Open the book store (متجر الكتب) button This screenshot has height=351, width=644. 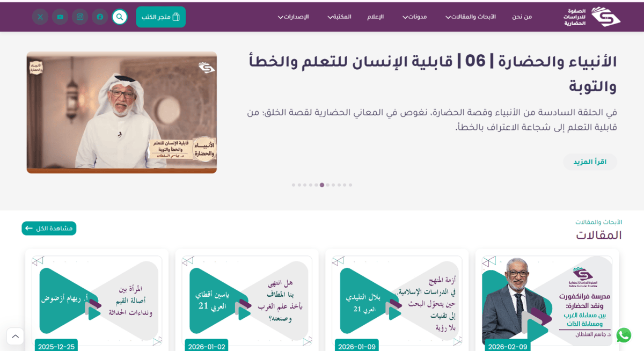pos(160,17)
